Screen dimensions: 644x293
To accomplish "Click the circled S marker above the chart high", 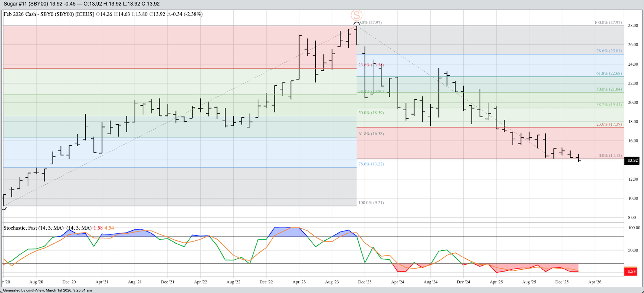I will pyautogui.click(x=356, y=15).
